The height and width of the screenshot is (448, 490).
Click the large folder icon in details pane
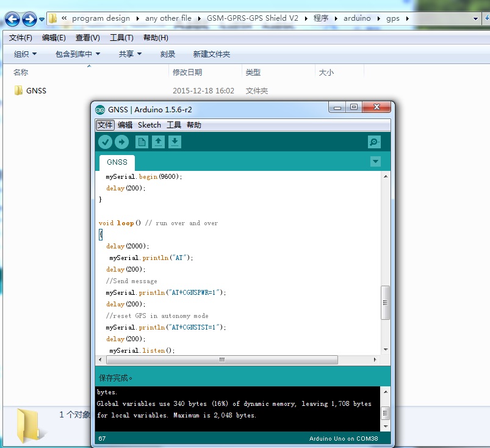coord(30,425)
